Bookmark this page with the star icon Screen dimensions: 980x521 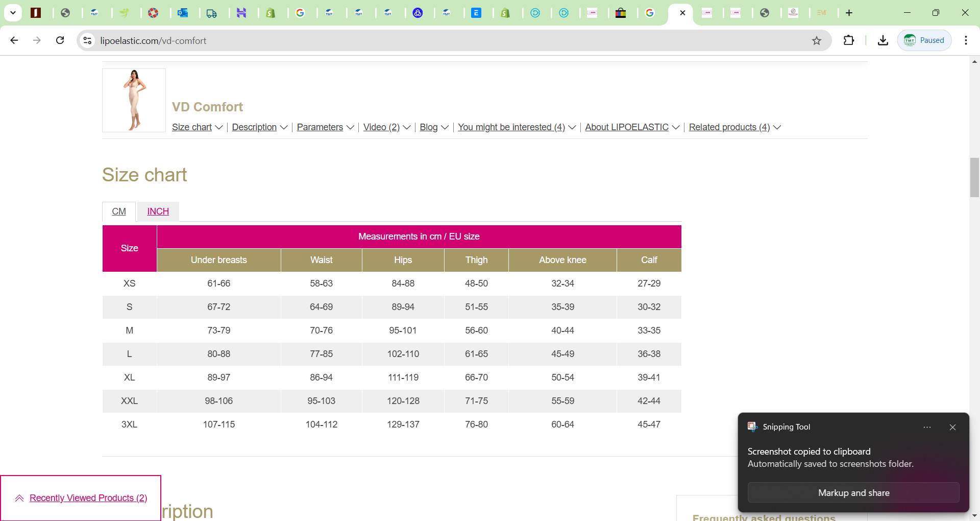point(817,40)
